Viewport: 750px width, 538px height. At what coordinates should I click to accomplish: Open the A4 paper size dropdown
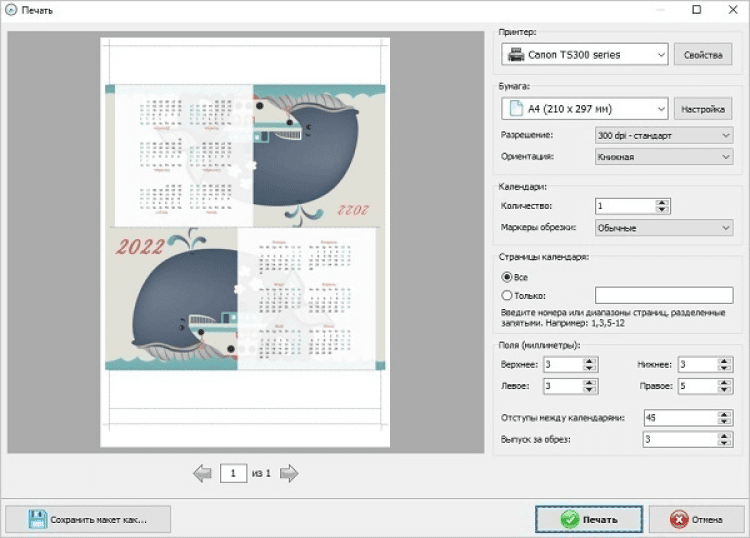(x=585, y=109)
